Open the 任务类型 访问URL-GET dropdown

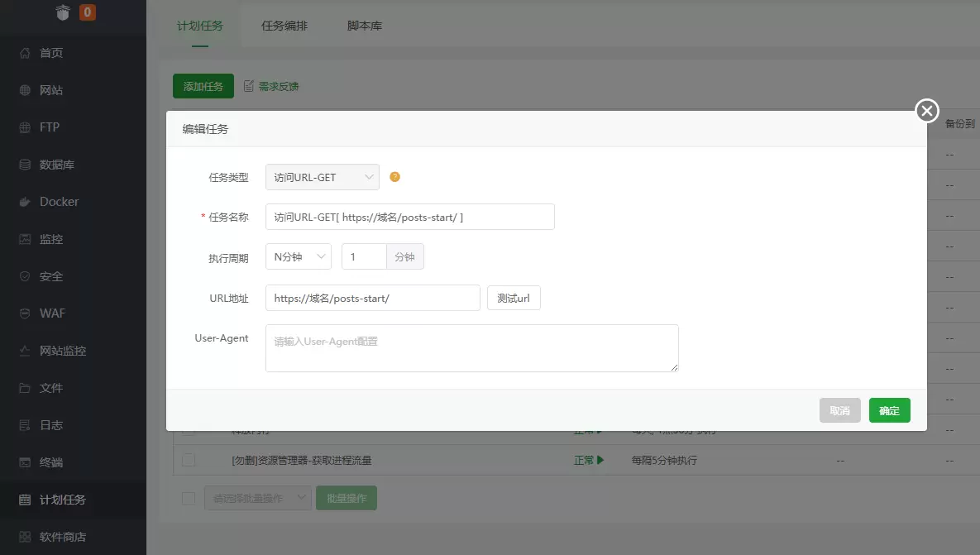tap(323, 177)
